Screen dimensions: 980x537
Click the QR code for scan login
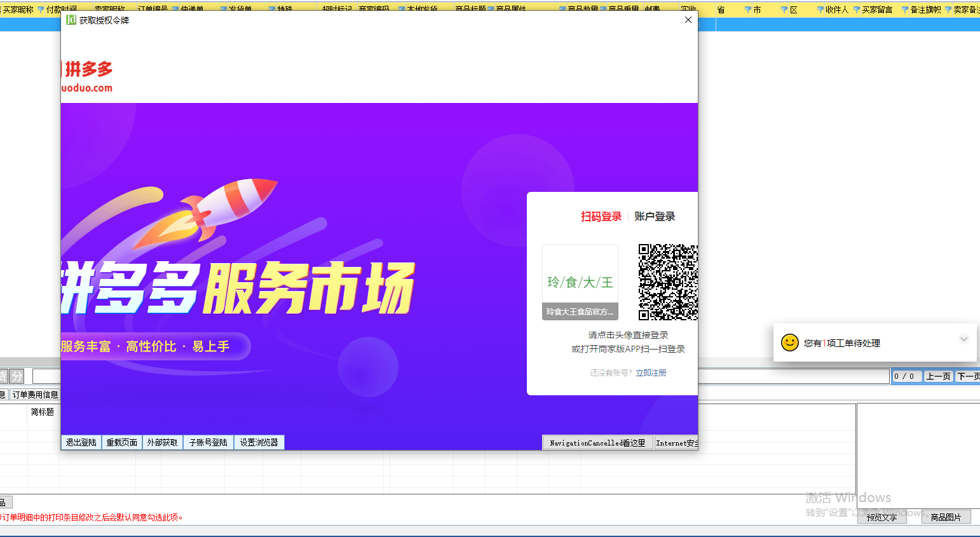point(668,282)
